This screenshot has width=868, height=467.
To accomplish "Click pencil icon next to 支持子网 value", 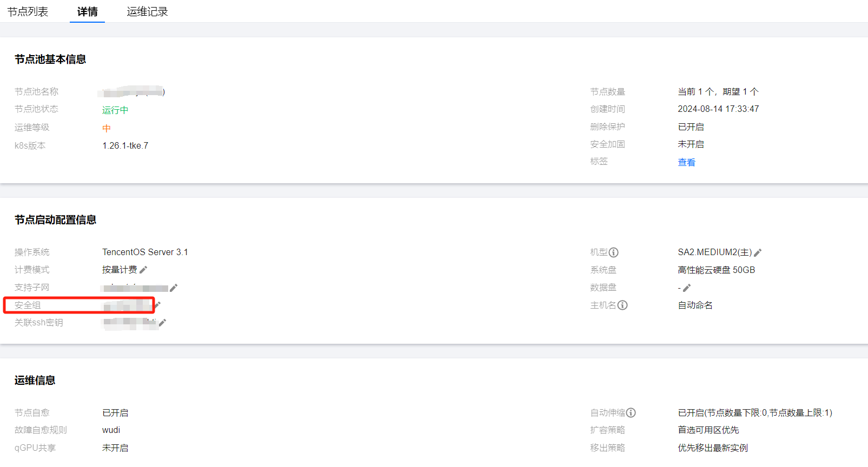I will (x=174, y=288).
